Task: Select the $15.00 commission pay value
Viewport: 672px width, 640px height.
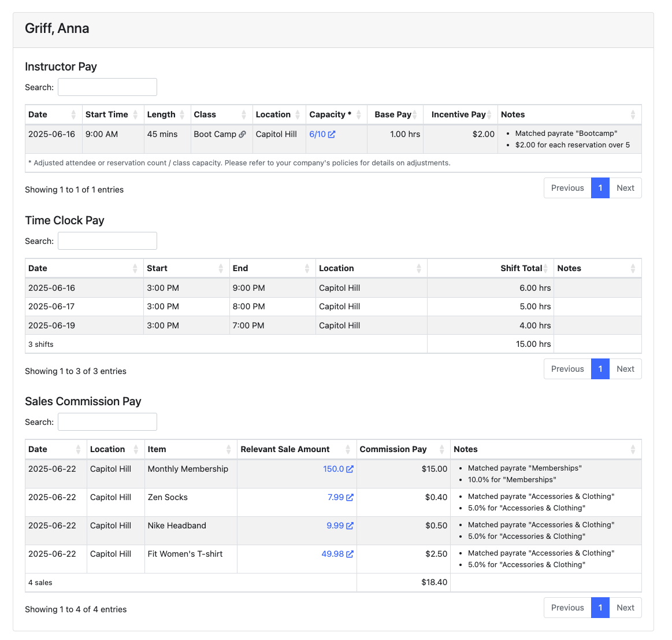Action: pos(434,469)
